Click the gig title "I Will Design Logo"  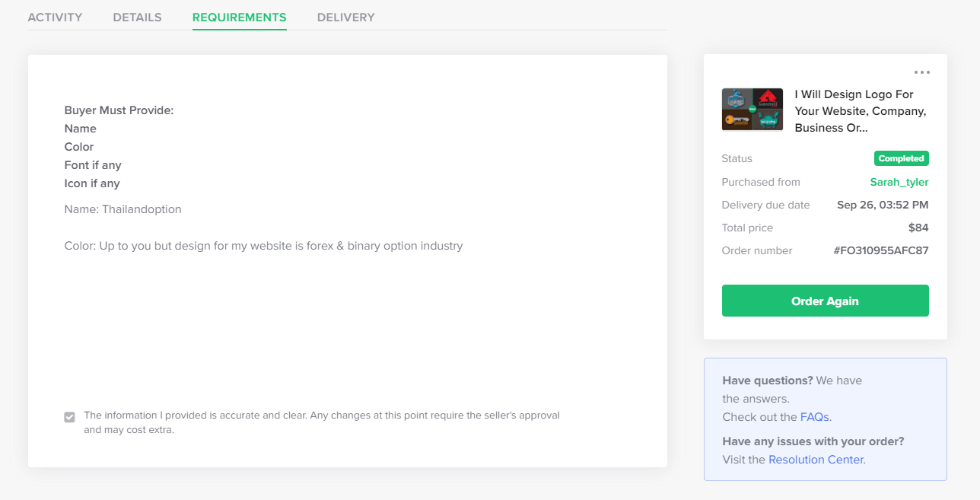click(x=861, y=111)
